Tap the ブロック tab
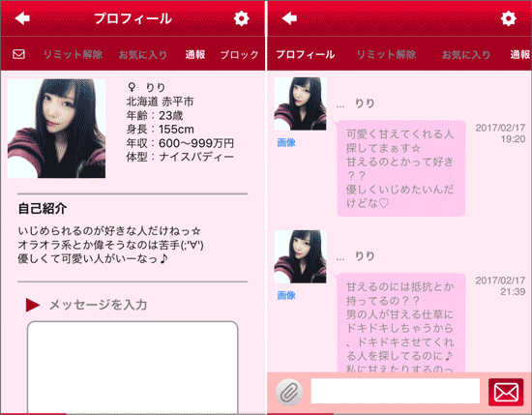 point(240,54)
